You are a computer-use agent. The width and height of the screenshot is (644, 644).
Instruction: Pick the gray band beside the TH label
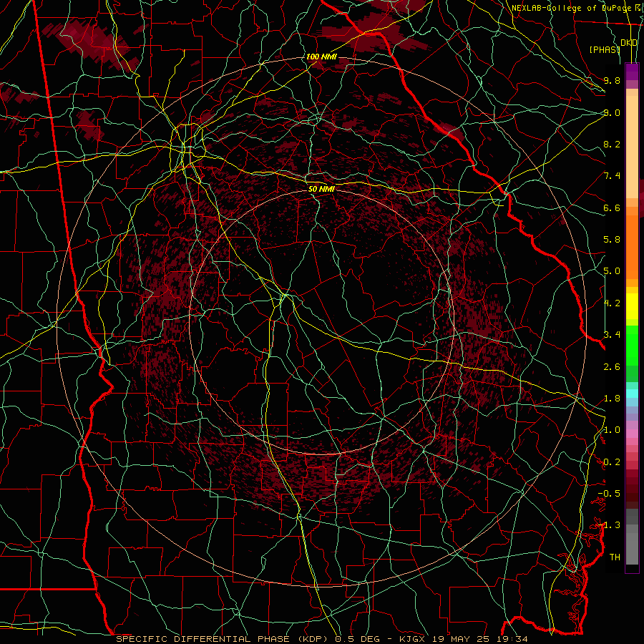click(x=632, y=548)
